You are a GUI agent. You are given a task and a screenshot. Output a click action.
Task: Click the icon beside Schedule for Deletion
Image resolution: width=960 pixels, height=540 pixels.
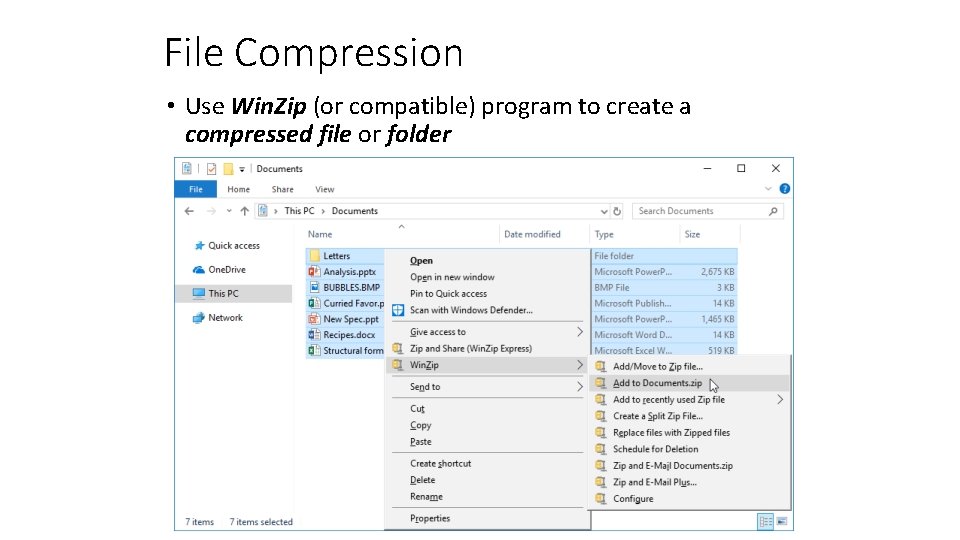[x=601, y=449]
